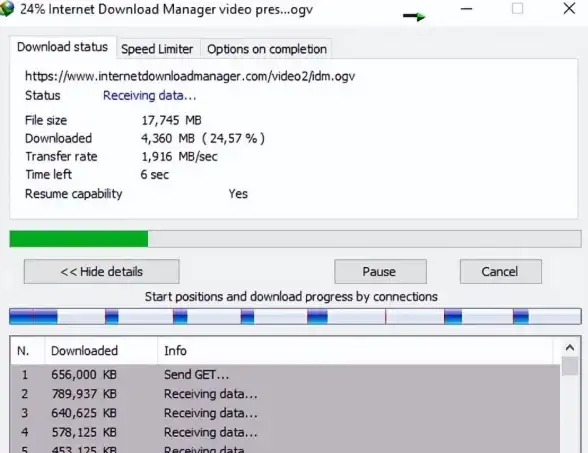Click the green download progress bar

pyautogui.click(x=296, y=239)
